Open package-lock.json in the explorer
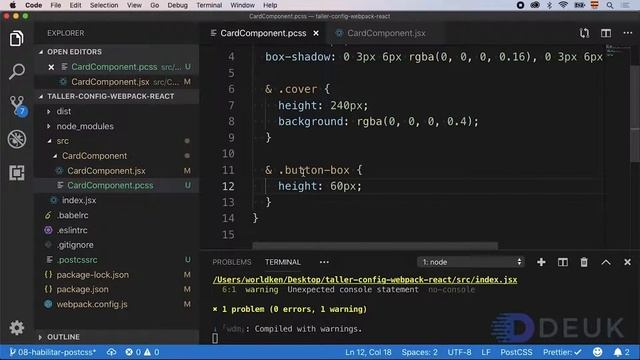The width and height of the screenshot is (640, 360). pyautogui.click(x=93, y=275)
